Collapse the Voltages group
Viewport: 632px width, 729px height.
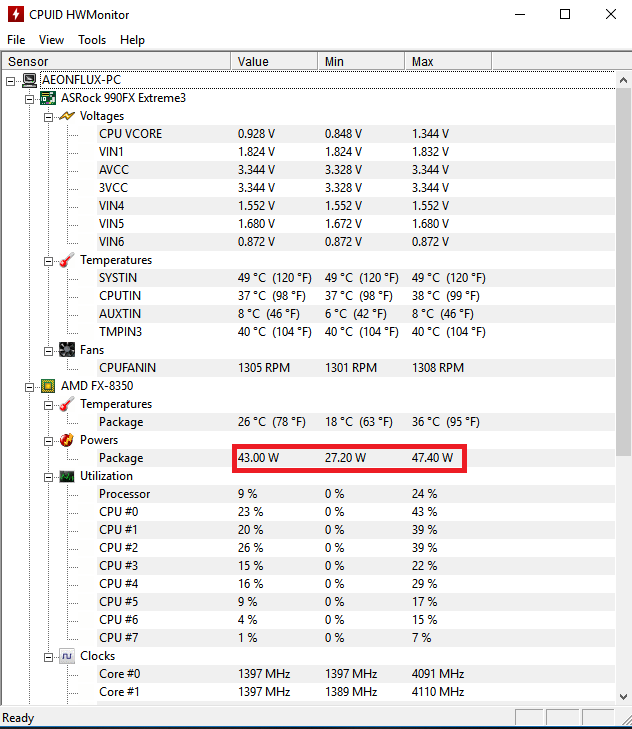(48, 117)
